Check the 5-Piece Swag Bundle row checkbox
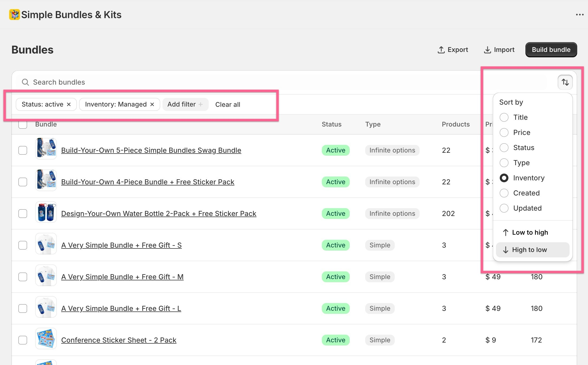588x365 pixels. [x=23, y=150]
